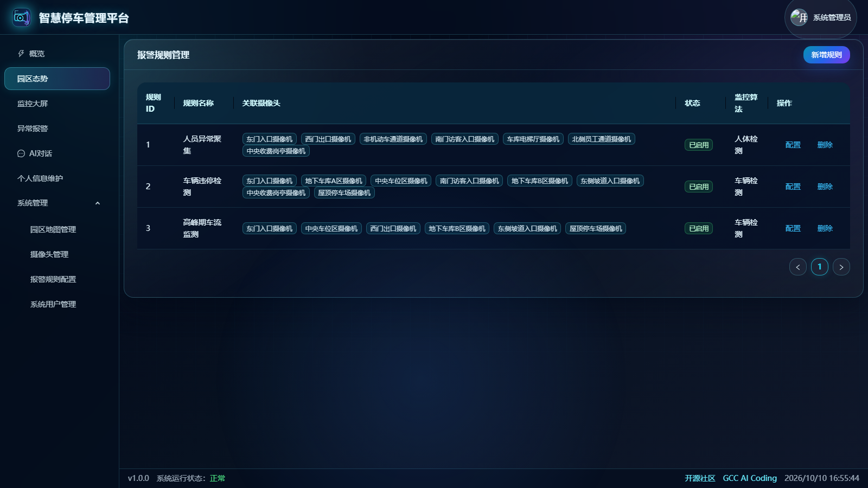The height and width of the screenshot is (488, 868).
Task: Click 删除 for 高峰期车流监测 rule
Action: pyautogui.click(x=825, y=228)
